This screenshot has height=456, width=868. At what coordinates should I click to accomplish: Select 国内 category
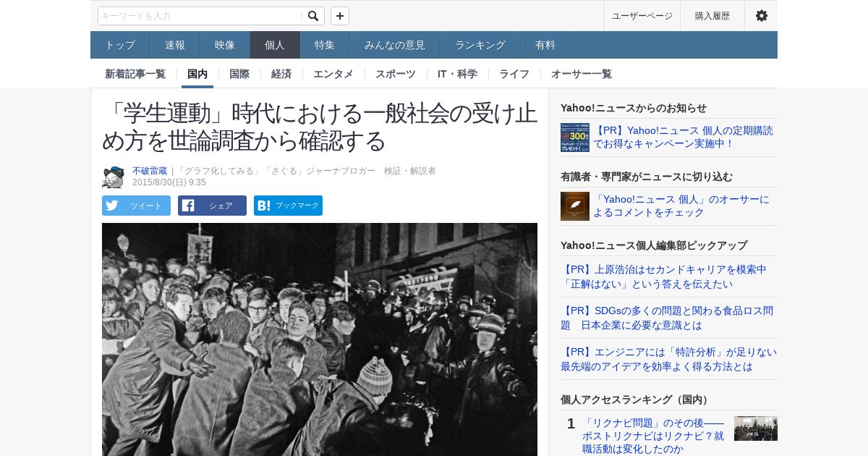point(197,74)
